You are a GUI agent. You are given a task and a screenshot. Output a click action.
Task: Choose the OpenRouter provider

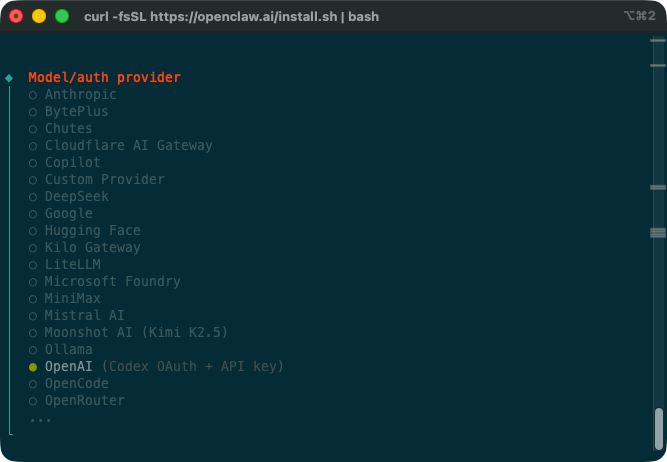click(84, 401)
